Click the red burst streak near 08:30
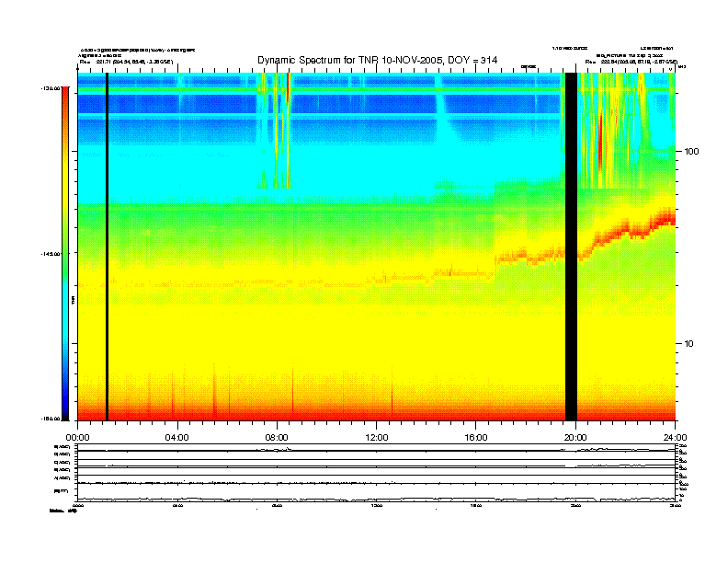This screenshot has height=563, width=728. (288, 88)
